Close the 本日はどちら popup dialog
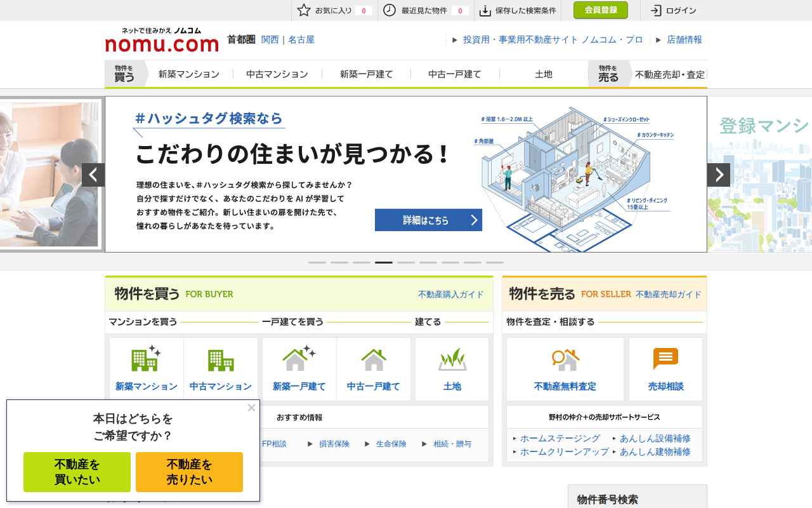Screen dimensions: 812x508 tap(251, 408)
